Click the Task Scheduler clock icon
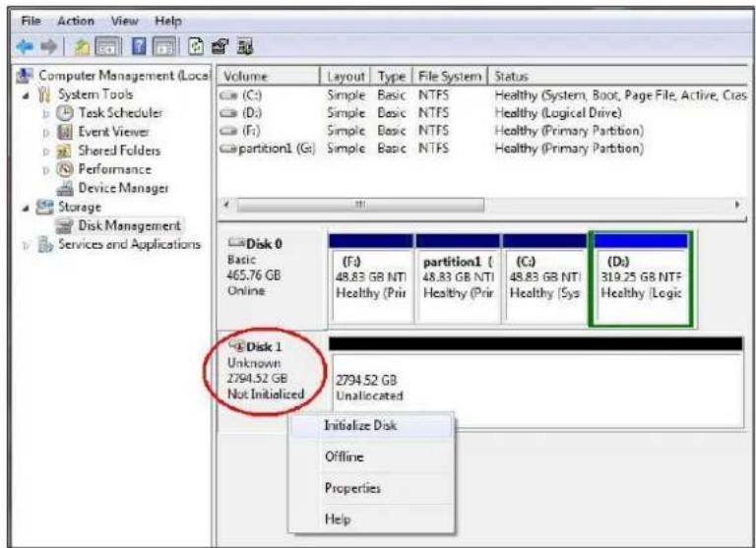Screen dimensions: 756x548 [65, 113]
